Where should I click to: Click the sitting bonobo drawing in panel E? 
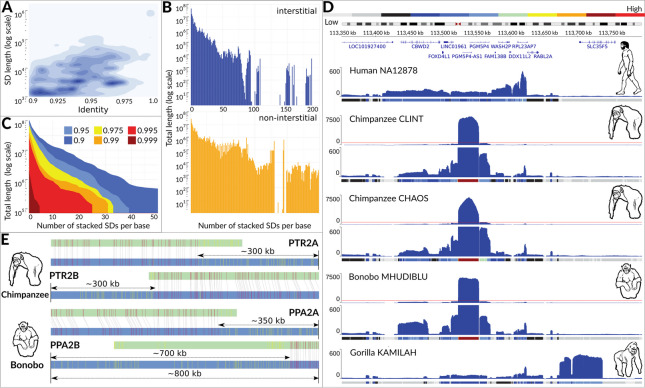click(x=26, y=340)
